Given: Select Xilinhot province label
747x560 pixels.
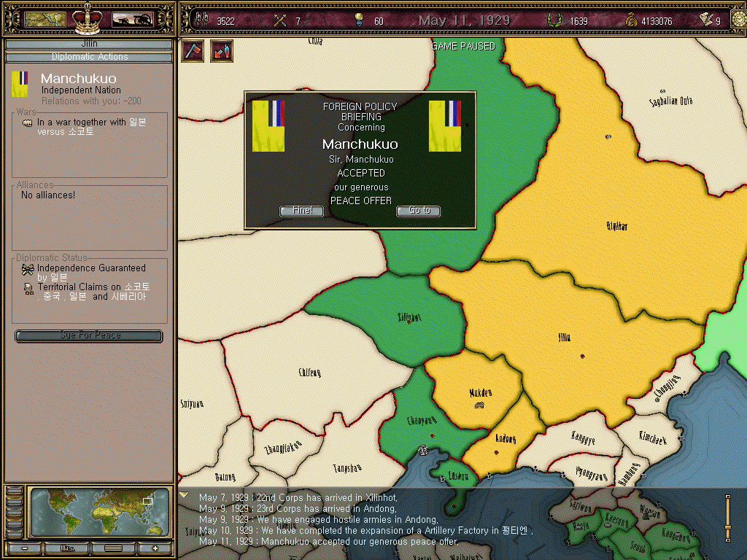Looking at the screenshot, I should pos(409,316).
